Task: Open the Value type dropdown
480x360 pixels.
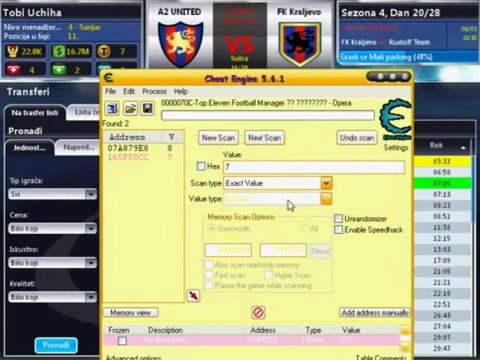Action: click(326, 199)
